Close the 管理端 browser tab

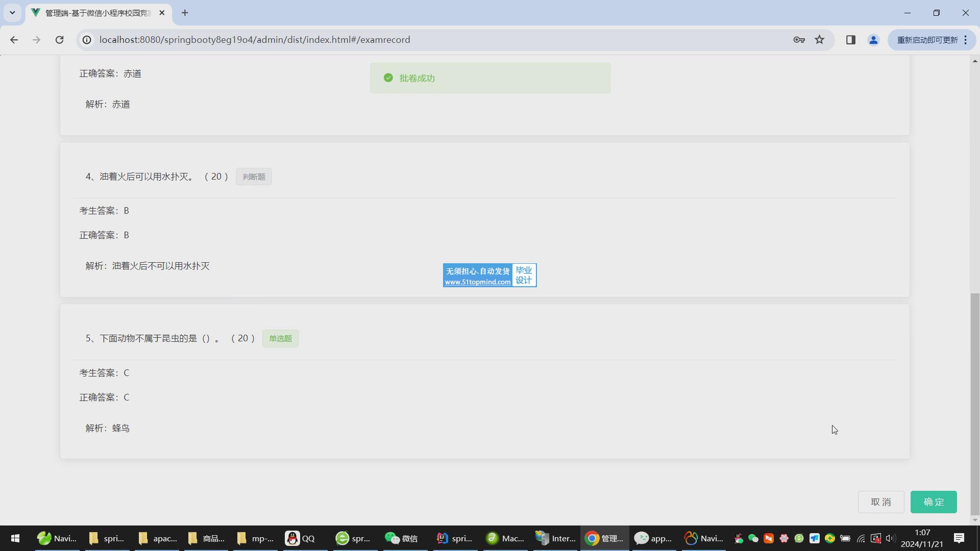click(162, 13)
